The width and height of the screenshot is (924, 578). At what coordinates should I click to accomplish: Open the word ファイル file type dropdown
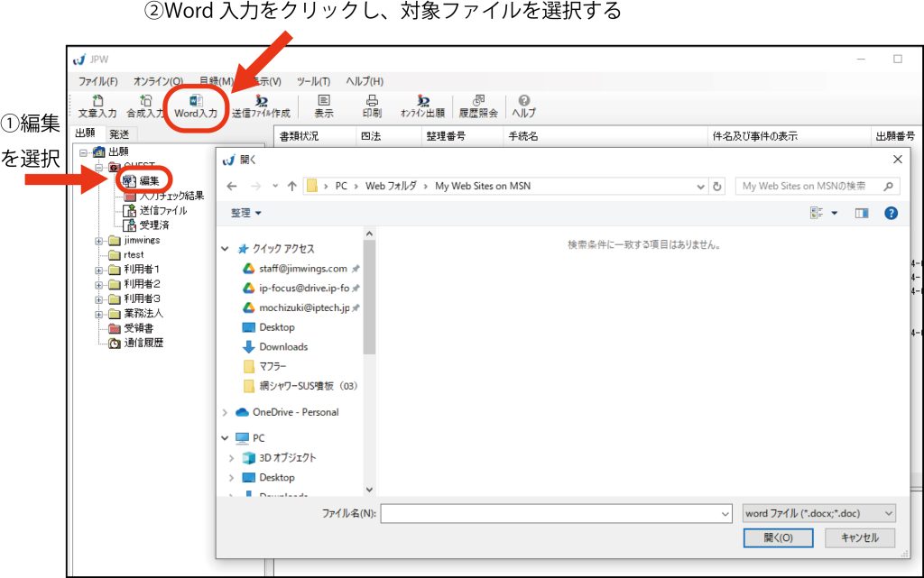pyautogui.click(x=818, y=513)
